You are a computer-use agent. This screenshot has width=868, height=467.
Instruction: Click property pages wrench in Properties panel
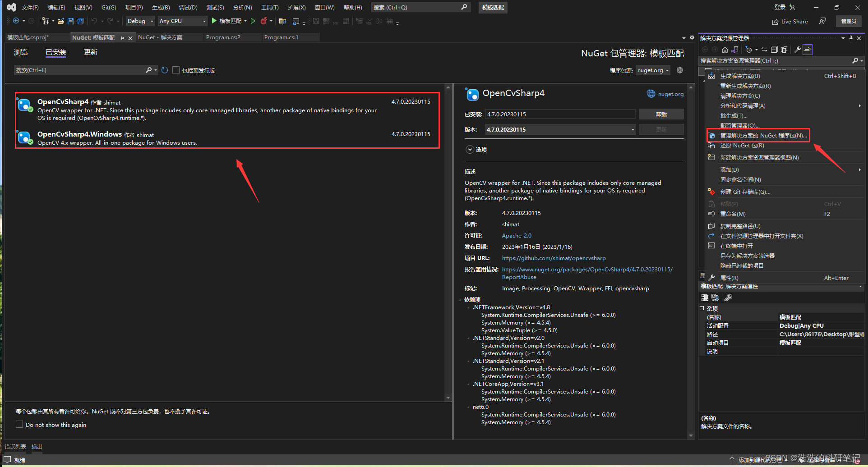pyautogui.click(x=728, y=298)
